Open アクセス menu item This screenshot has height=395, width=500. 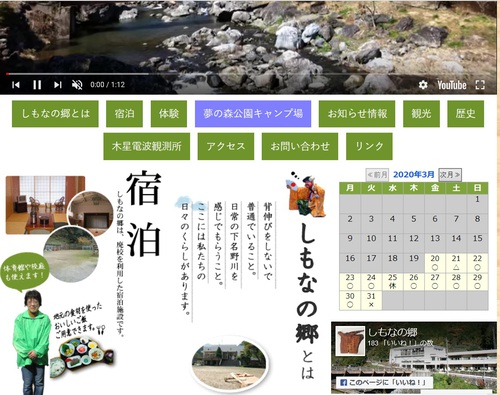(226, 146)
